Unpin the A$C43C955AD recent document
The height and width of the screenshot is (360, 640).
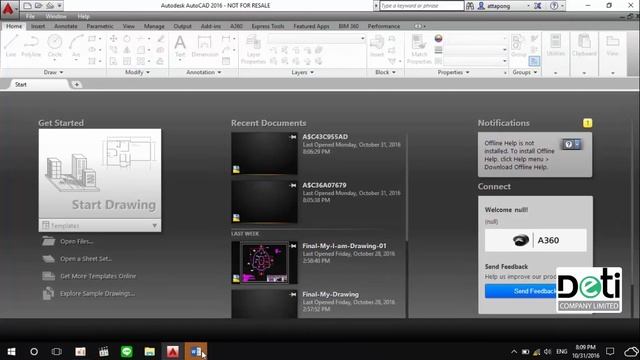293,137
